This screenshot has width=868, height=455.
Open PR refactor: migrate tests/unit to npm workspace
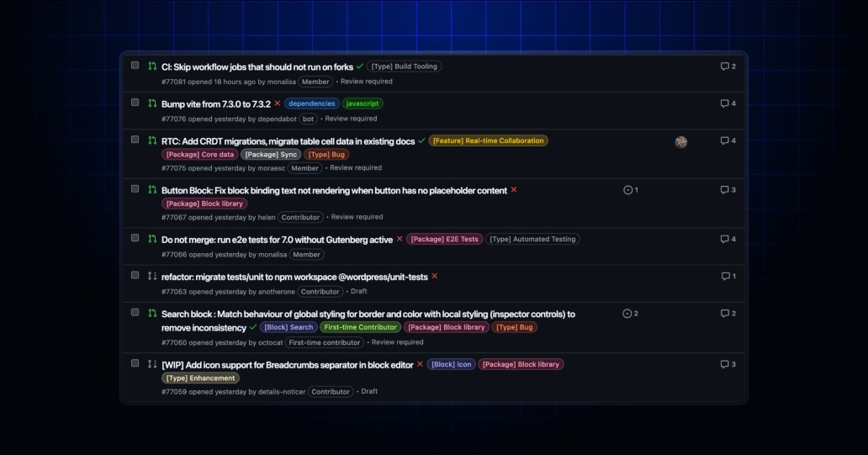click(x=294, y=277)
